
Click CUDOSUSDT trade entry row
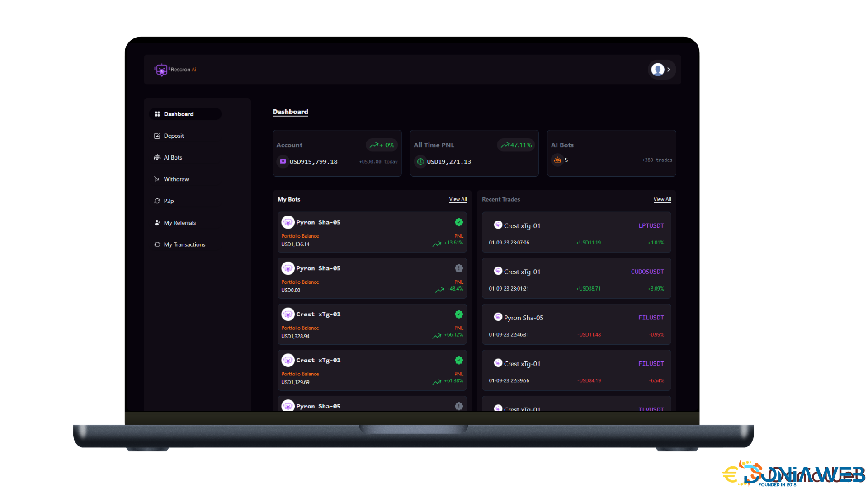click(x=576, y=279)
